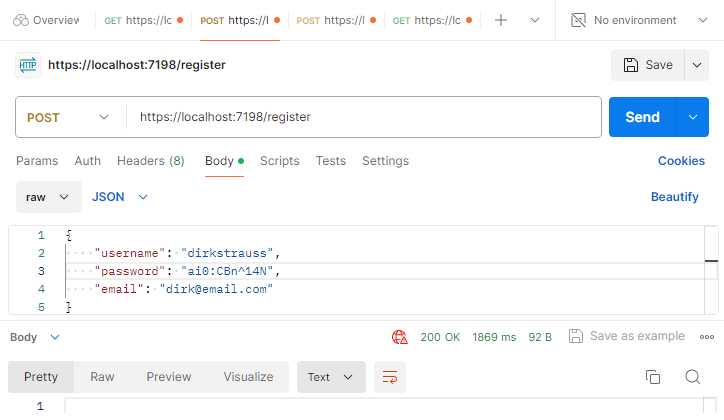The height and width of the screenshot is (420, 724).
Task: Open the request Settings tab
Action: 385,161
